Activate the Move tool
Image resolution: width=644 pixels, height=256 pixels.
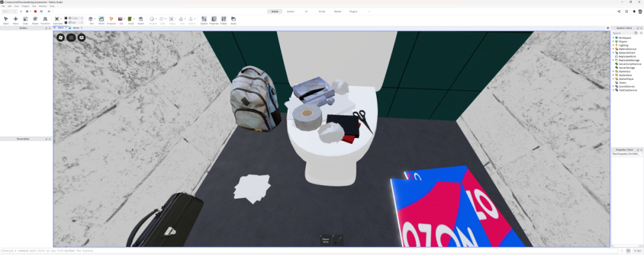[x=15, y=20]
